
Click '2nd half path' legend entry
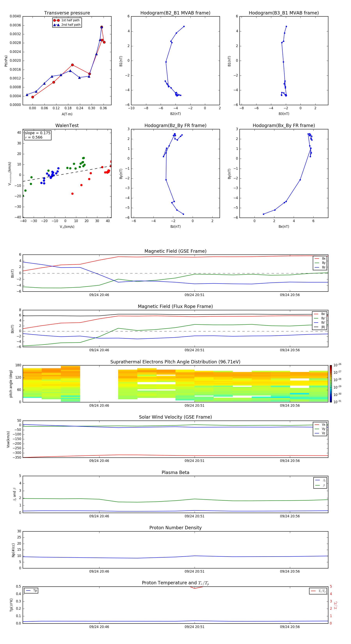[x=67, y=25]
